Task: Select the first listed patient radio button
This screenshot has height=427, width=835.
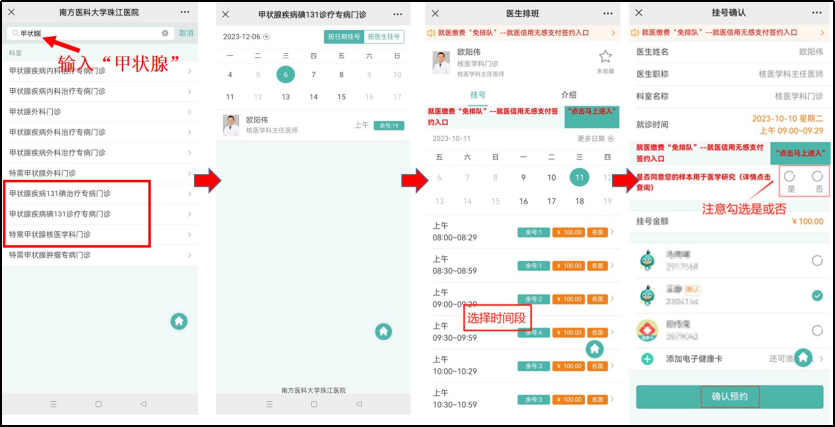Action: [x=817, y=260]
